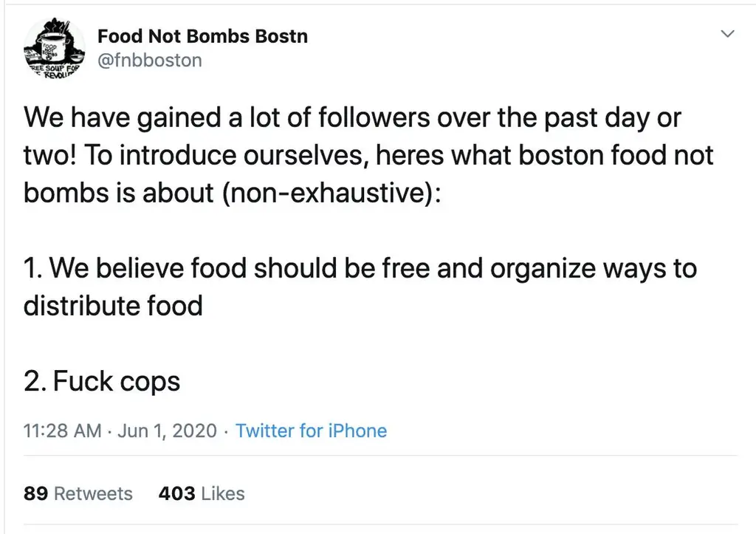View the 403 Likes list
Viewport: 756px width, 534px height.
pyautogui.click(x=202, y=493)
